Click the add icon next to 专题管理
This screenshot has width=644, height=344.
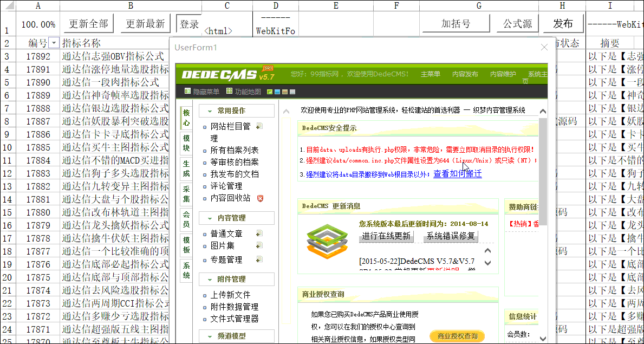(259, 259)
